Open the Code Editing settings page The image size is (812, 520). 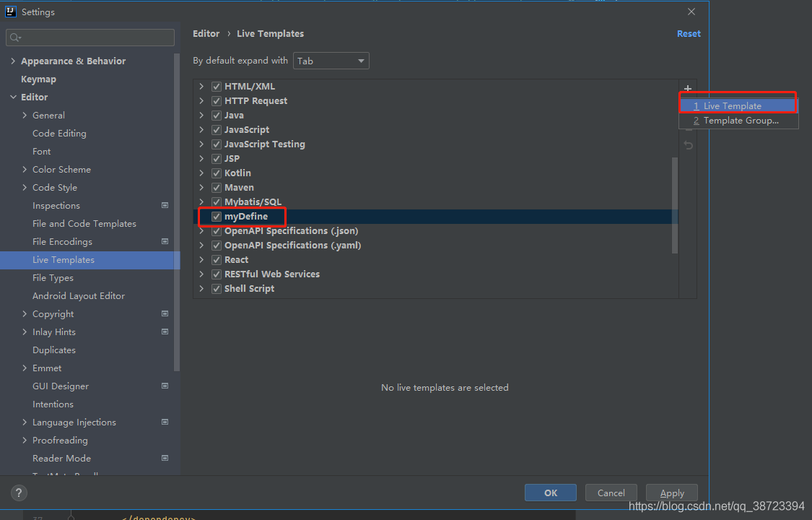click(60, 134)
